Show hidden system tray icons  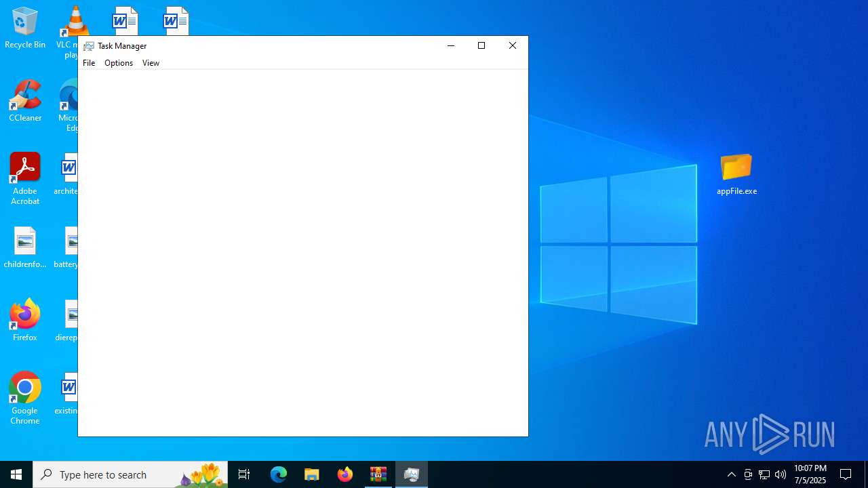(732, 474)
